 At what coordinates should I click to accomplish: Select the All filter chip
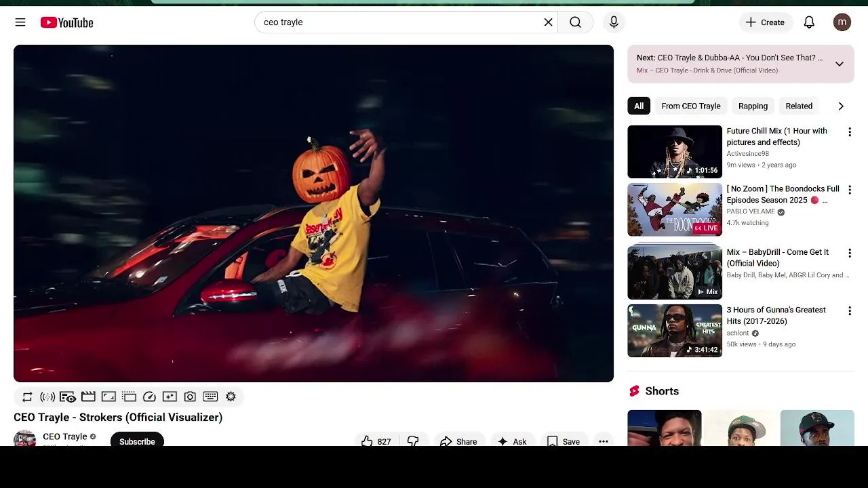[639, 106]
